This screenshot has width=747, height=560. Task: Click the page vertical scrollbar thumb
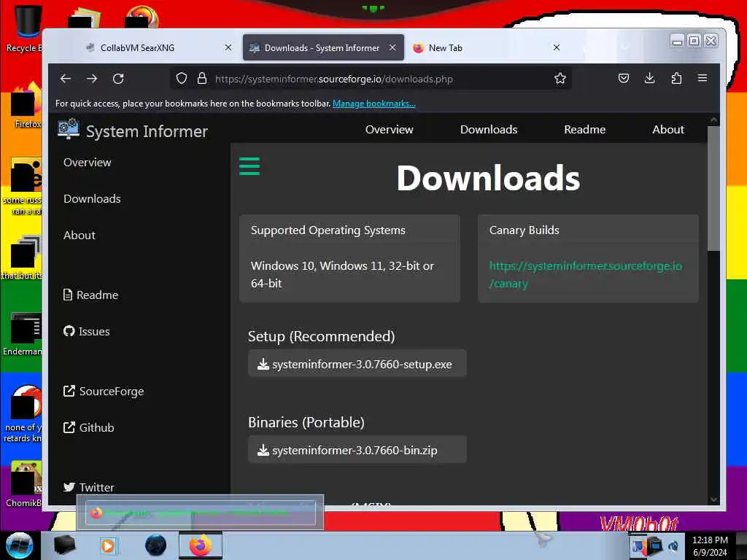713,188
